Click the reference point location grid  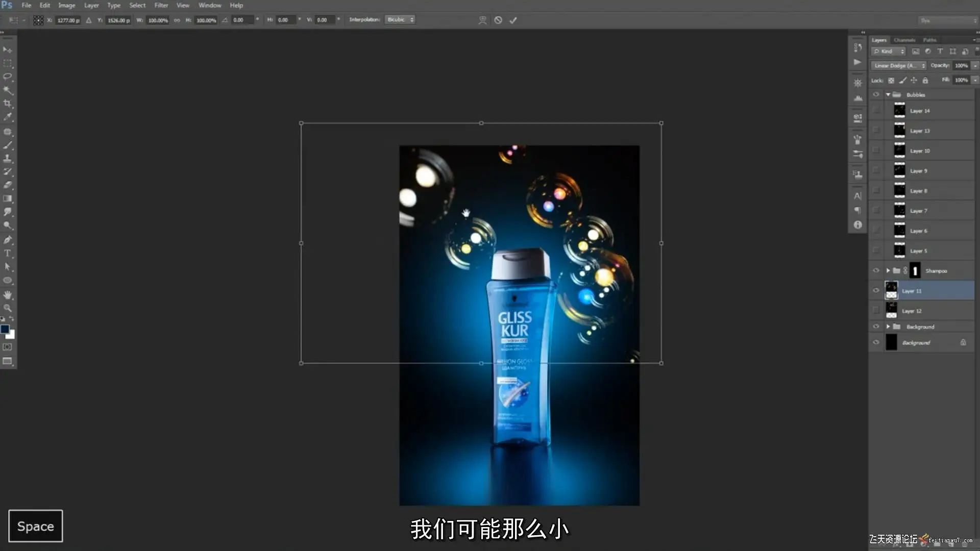coord(38,20)
